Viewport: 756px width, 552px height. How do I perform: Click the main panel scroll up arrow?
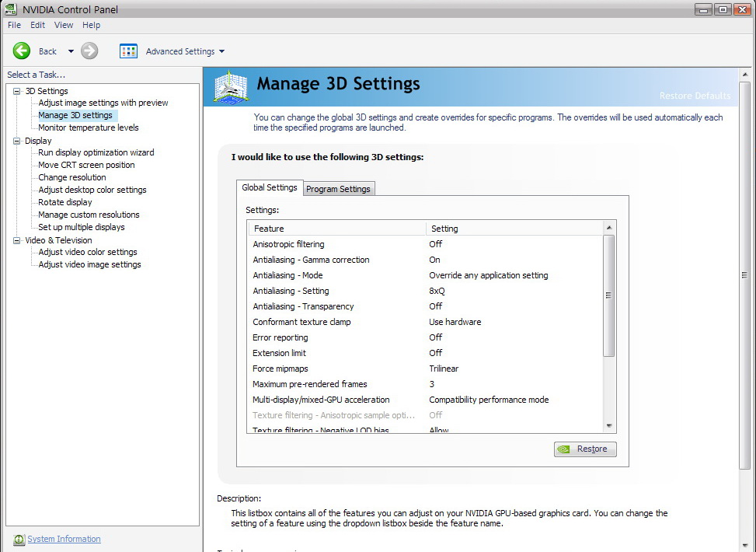coord(744,75)
